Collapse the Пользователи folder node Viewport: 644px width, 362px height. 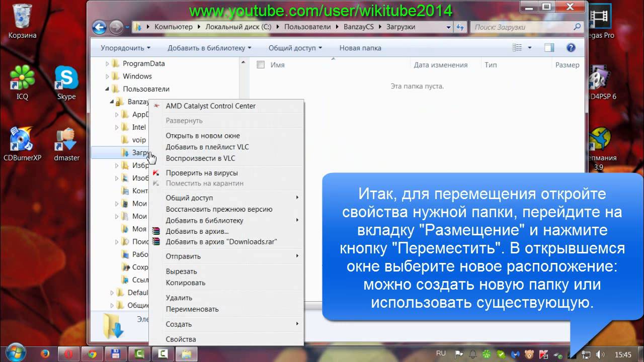tap(107, 89)
